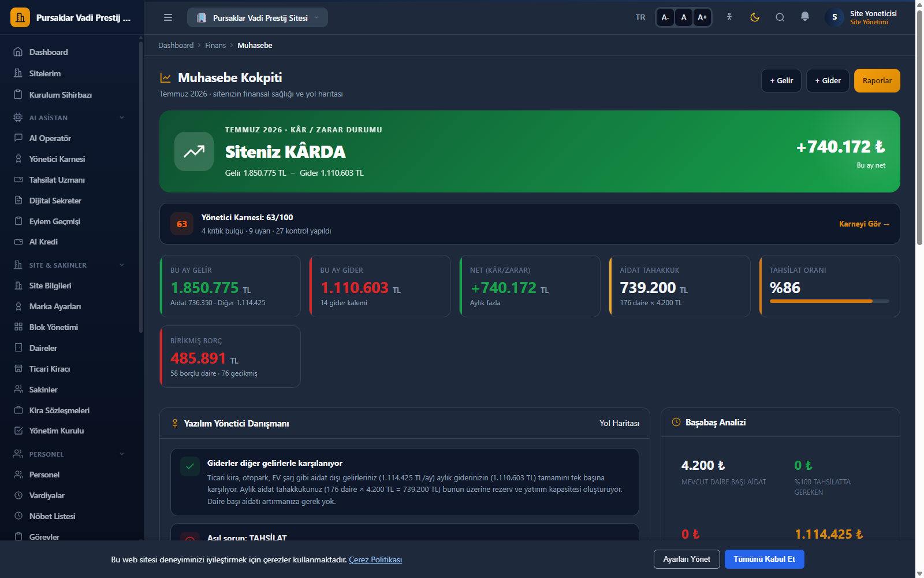Viewport: 924px width, 578px height.
Task: Click the Daireler square icon
Action: click(18, 348)
